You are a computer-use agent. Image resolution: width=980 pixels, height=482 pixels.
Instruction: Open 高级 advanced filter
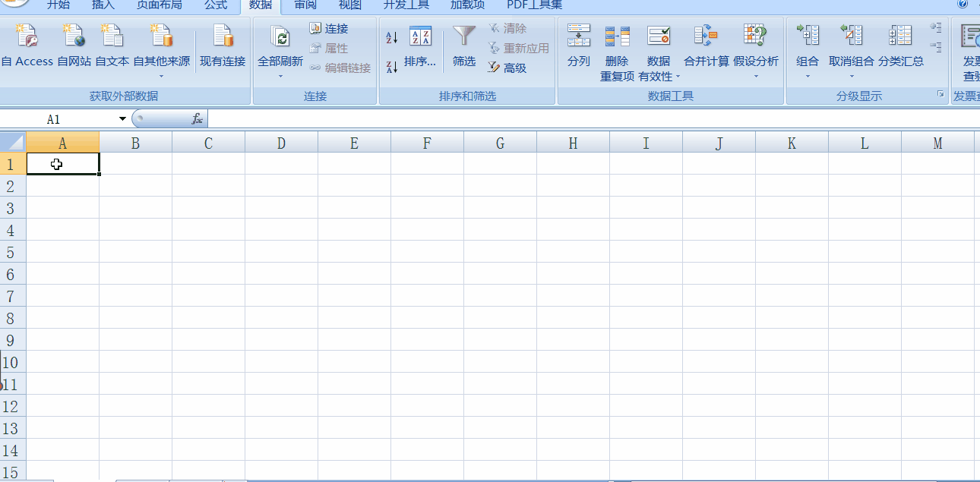507,68
